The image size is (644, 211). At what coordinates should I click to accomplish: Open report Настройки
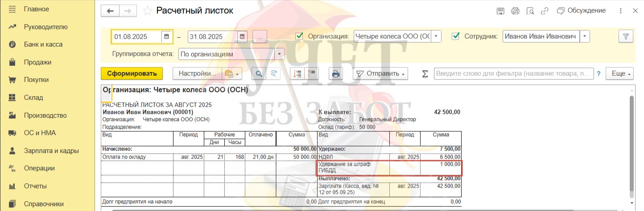pyautogui.click(x=197, y=74)
